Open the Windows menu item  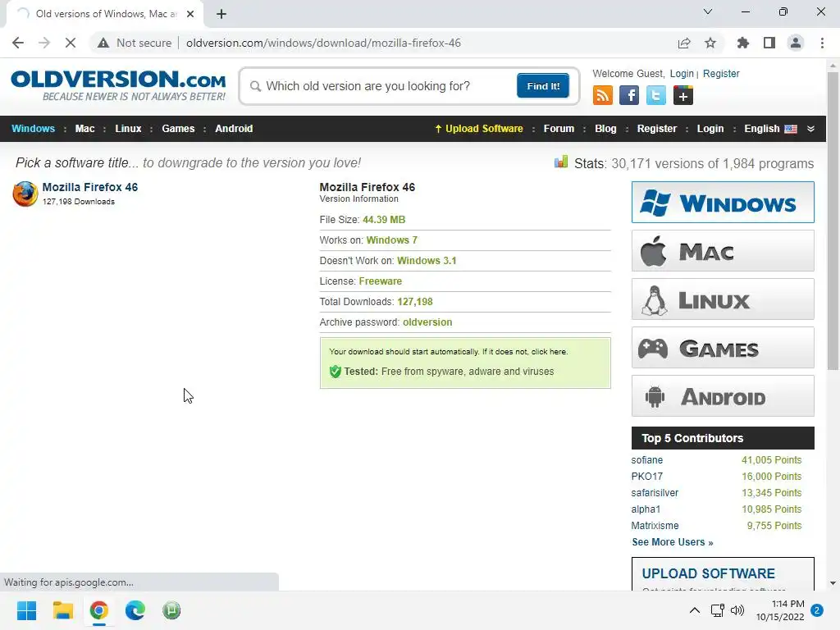[x=33, y=129]
